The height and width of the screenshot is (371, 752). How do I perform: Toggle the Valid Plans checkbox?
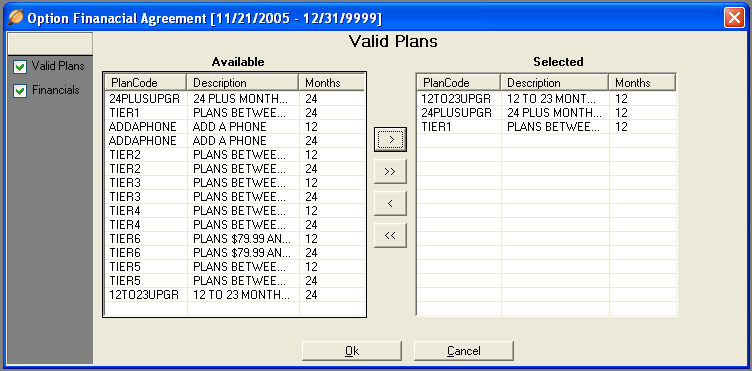click(x=20, y=67)
